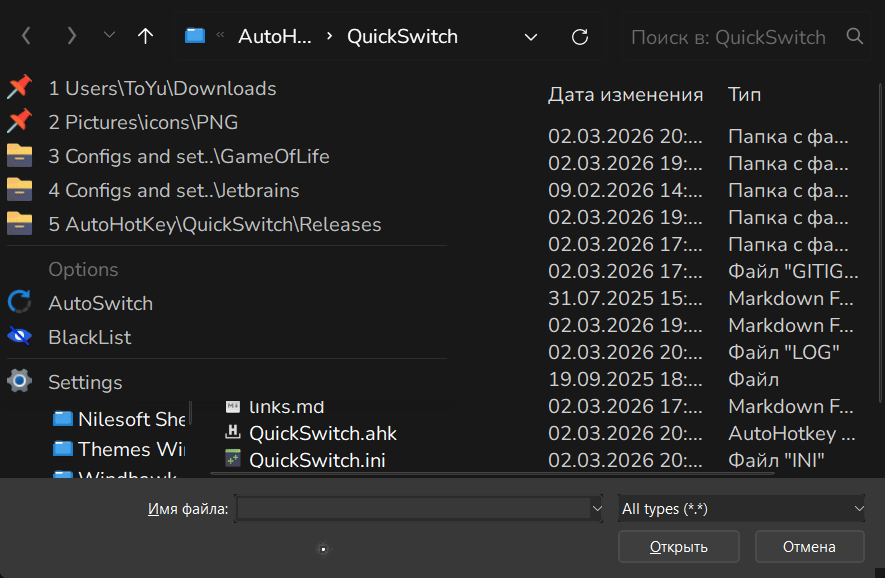This screenshot has width=885, height=578.
Task: Select 1 Users\ToYu\Downloads menu entry
Action: click(162, 88)
